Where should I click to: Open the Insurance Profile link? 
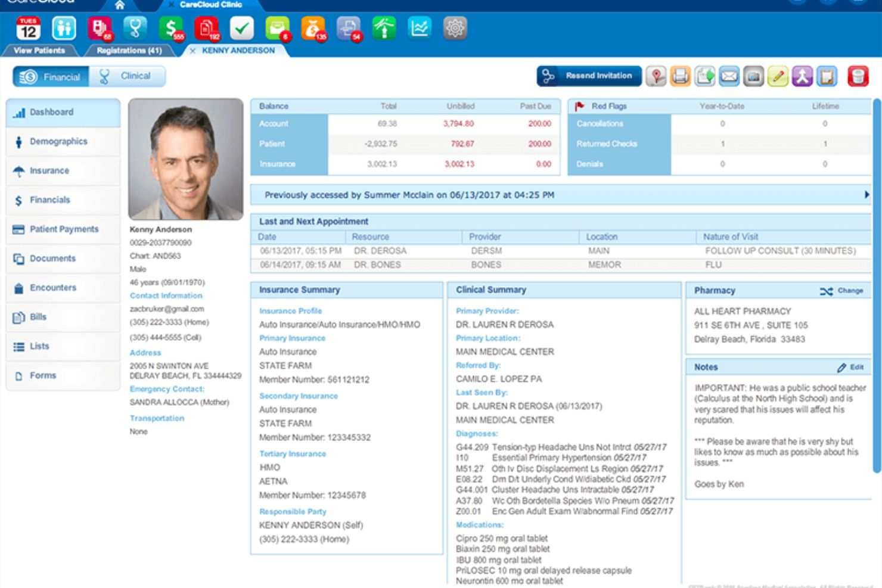coord(290,311)
